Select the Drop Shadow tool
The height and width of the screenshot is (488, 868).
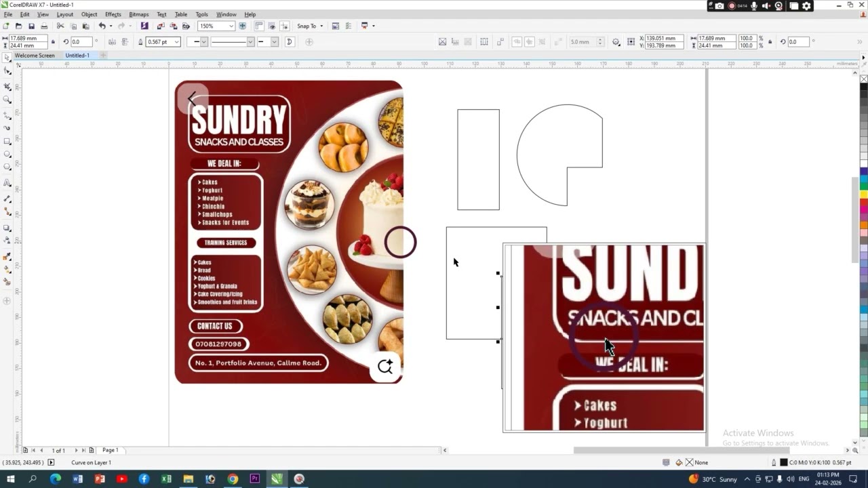tap(7, 228)
